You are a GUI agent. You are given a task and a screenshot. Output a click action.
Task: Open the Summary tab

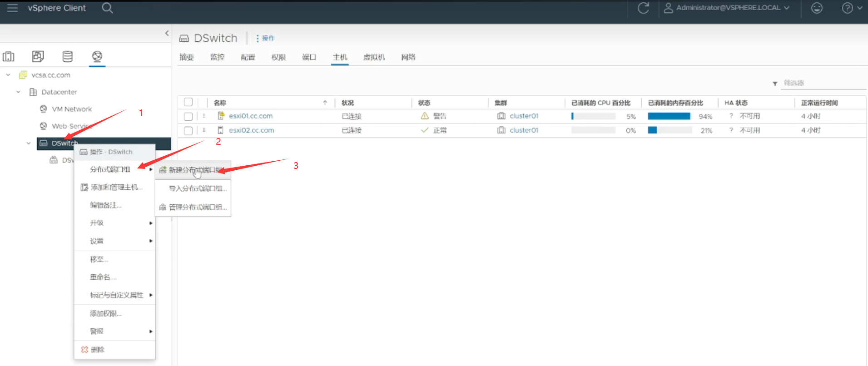click(x=187, y=57)
